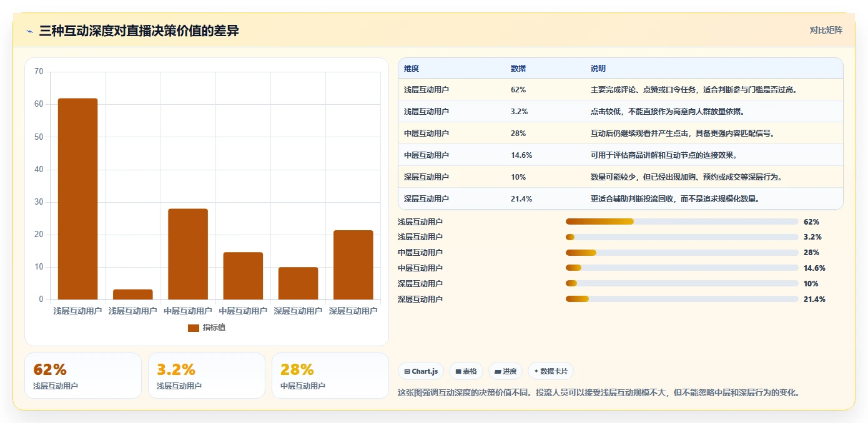868x423 pixels.
Task: Select the 数据卡片 chip
Action: (x=550, y=371)
